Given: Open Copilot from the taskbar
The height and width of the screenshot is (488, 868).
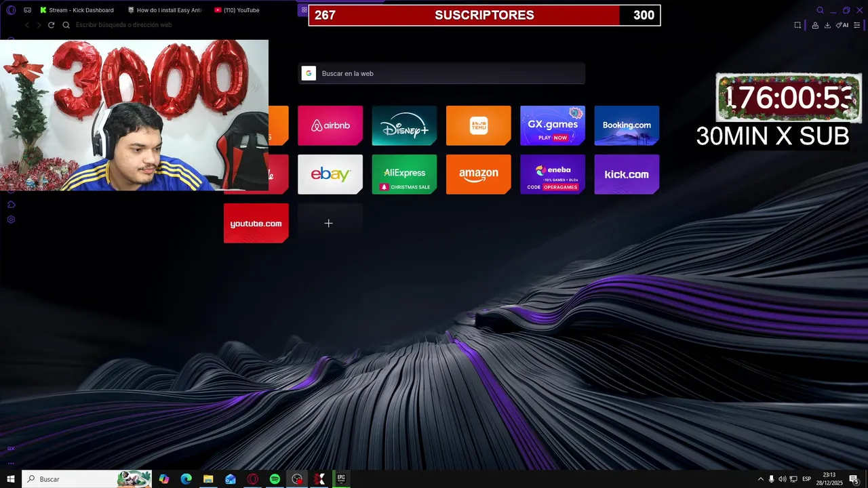Looking at the screenshot, I should tap(164, 479).
